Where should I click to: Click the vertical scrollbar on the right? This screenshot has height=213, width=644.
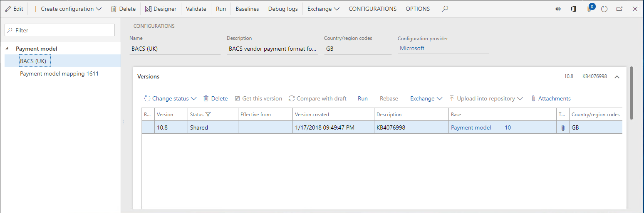[x=632, y=93]
